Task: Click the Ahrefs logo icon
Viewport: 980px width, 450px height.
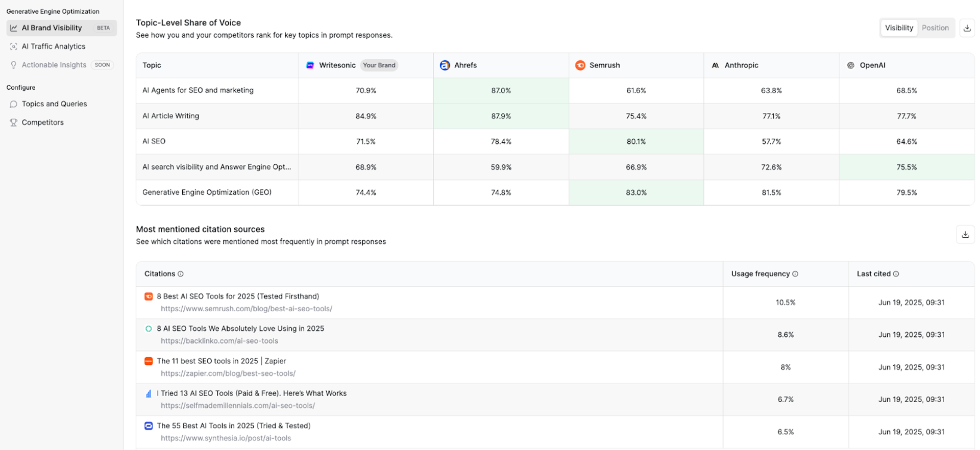Action: [445, 65]
